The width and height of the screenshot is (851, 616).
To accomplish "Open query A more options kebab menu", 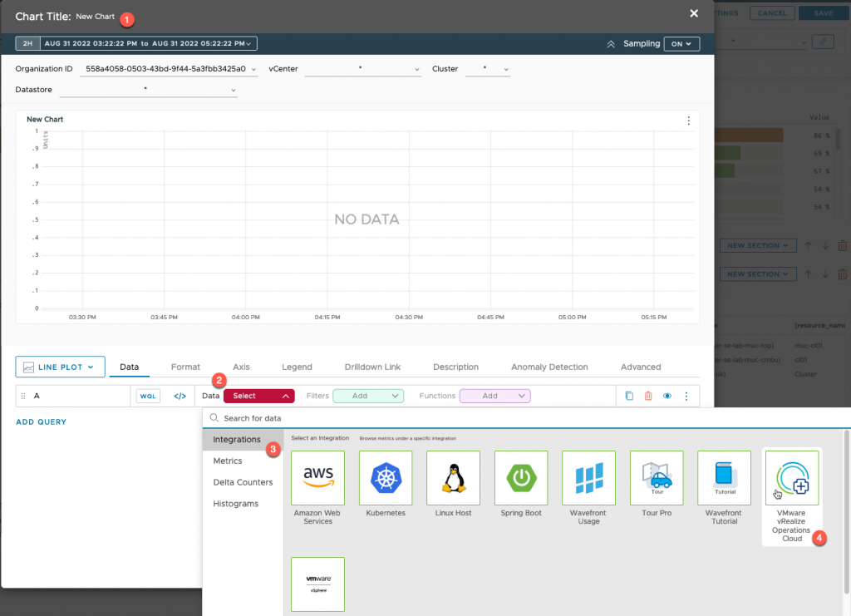I will pyautogui.click(x=686, y=396).
